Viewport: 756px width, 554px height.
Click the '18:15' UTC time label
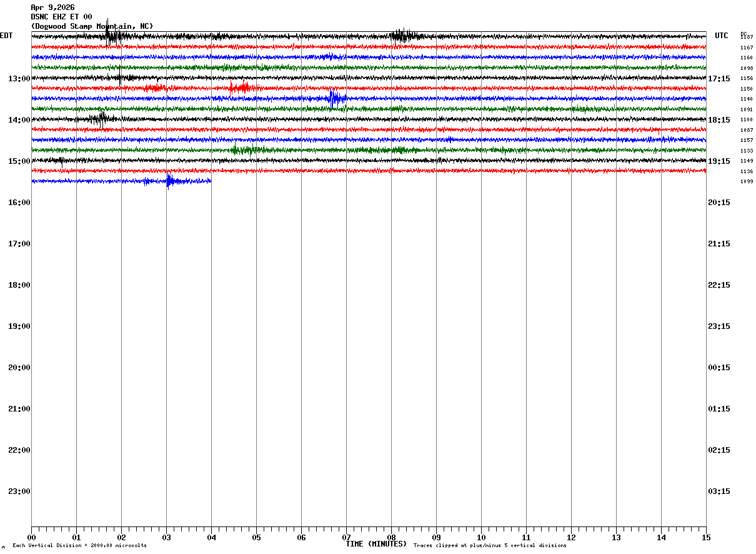click(x=719, y=119)
